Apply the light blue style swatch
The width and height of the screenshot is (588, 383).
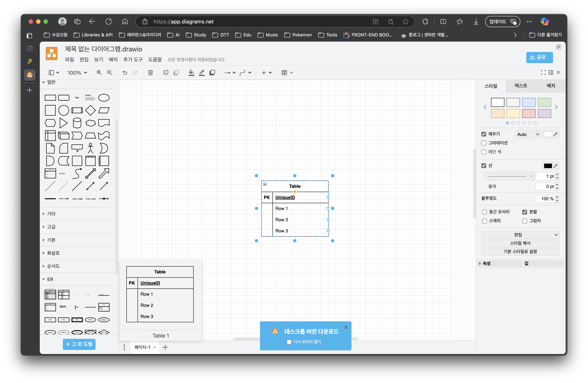click(529, 102)
